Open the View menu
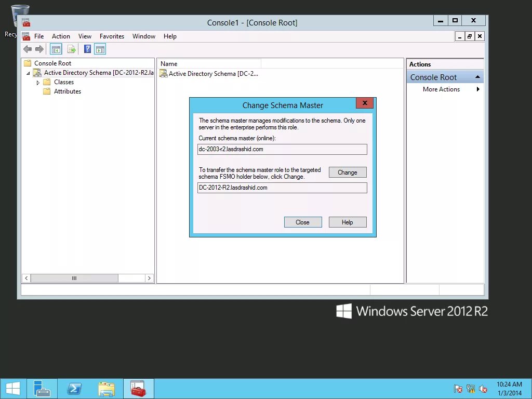 point(85,36)
